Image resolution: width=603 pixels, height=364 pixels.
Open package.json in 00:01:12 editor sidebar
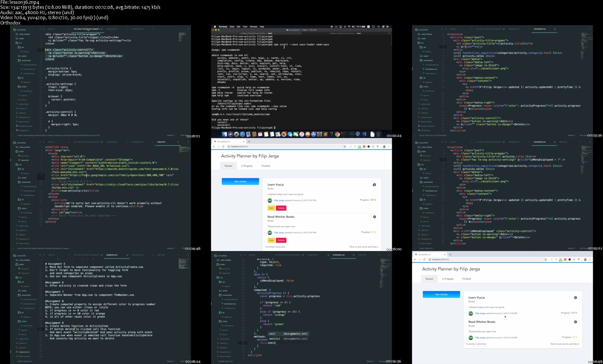click(23, 131)
